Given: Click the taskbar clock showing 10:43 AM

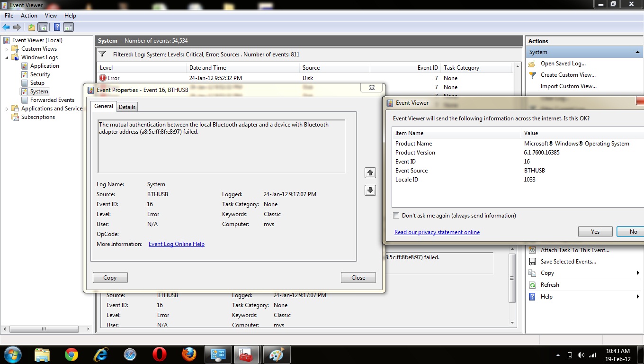Looking at the screenshot, I should tap(618, 355).
